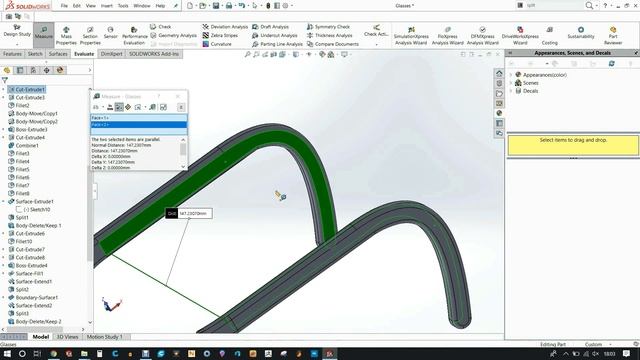Image resolution: width=640 pixels, height=360 pixels.
Task: Run Performance Evaluation
Action: [134, 36]
